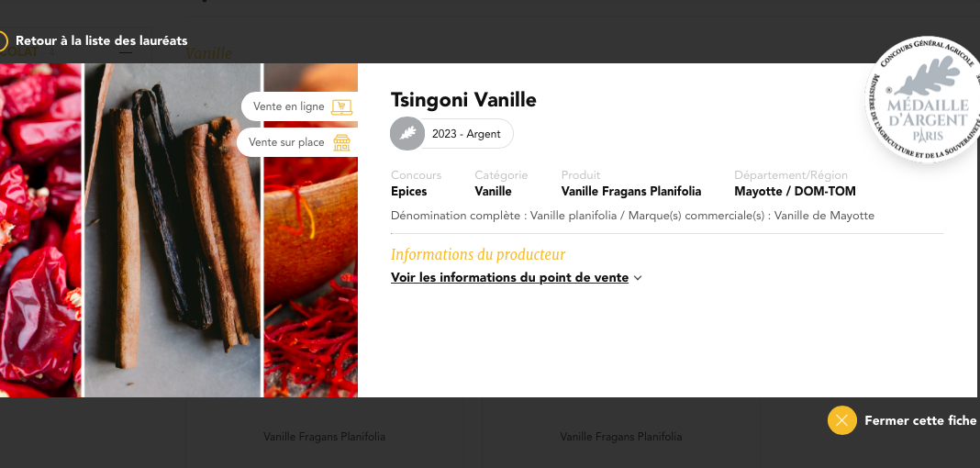The height and width of the screenshot is (468, 980).
Task: Click the yellow close X circle icon
Action: point(841,420)
